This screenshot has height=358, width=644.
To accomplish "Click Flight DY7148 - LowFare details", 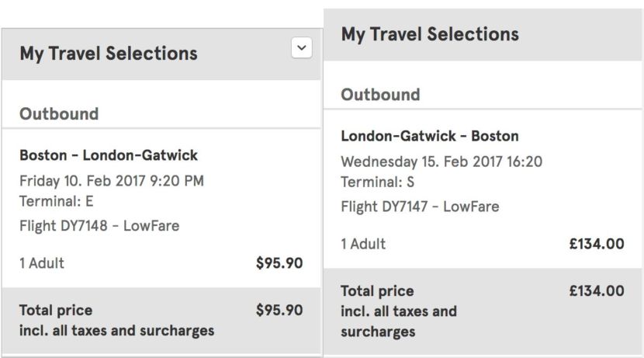I will pos(99,227).
